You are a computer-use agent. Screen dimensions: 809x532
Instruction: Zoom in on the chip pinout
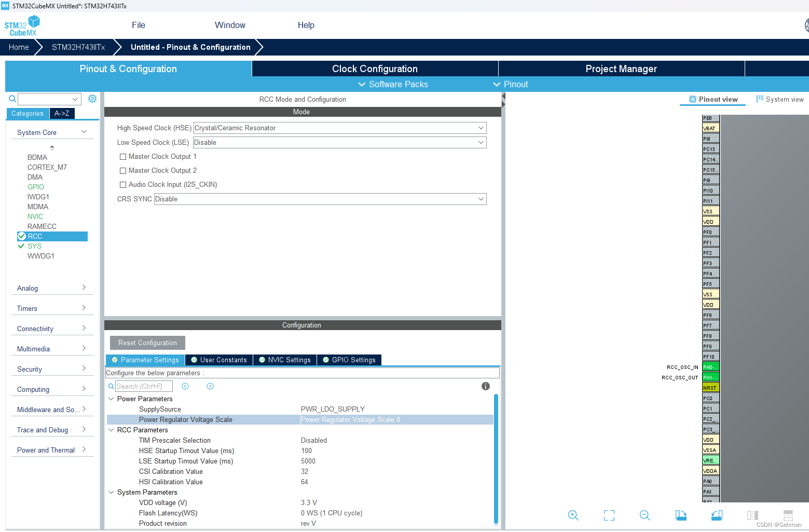click(x=573, y=515)
